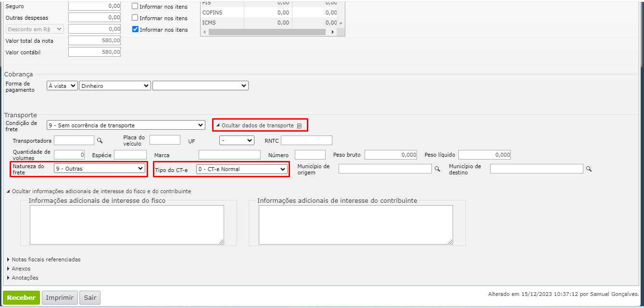This screenshot has height=308, width=644.
Task: Focus the Espécie input field
Action: (130, 155)
